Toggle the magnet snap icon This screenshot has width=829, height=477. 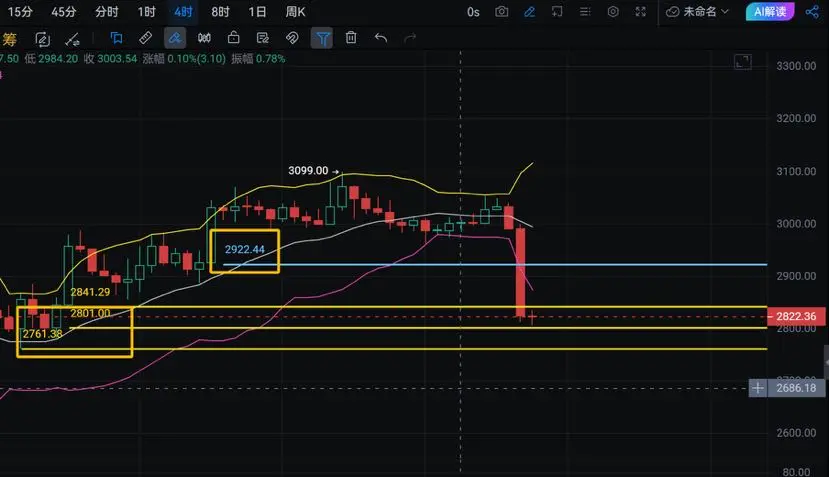pos(292,38)
